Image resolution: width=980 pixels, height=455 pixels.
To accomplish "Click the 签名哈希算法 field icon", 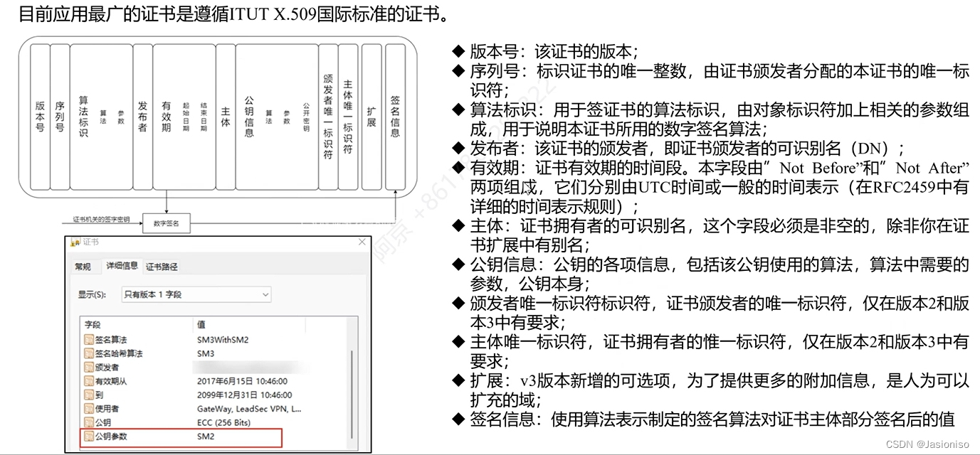I will 89,353.
